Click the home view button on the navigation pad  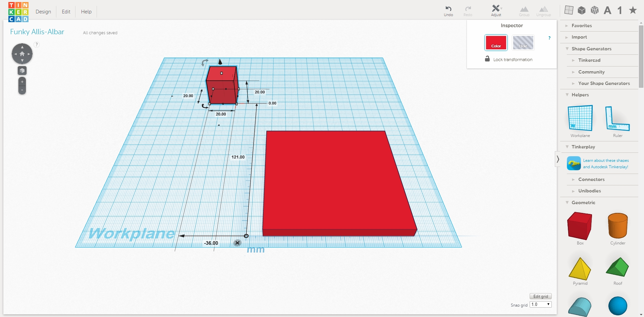tap(22, 54)
